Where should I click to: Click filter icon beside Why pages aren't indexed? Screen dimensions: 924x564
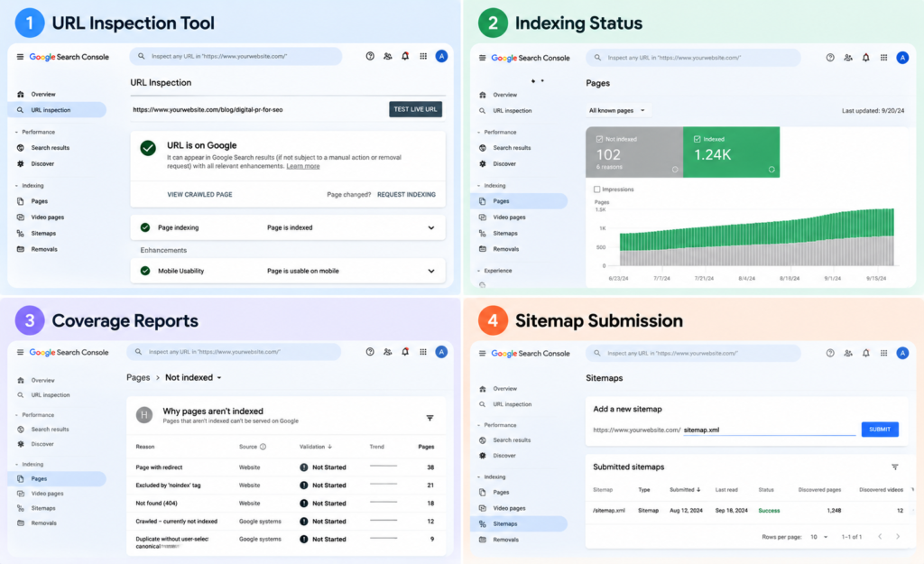[x=430, y=418]
